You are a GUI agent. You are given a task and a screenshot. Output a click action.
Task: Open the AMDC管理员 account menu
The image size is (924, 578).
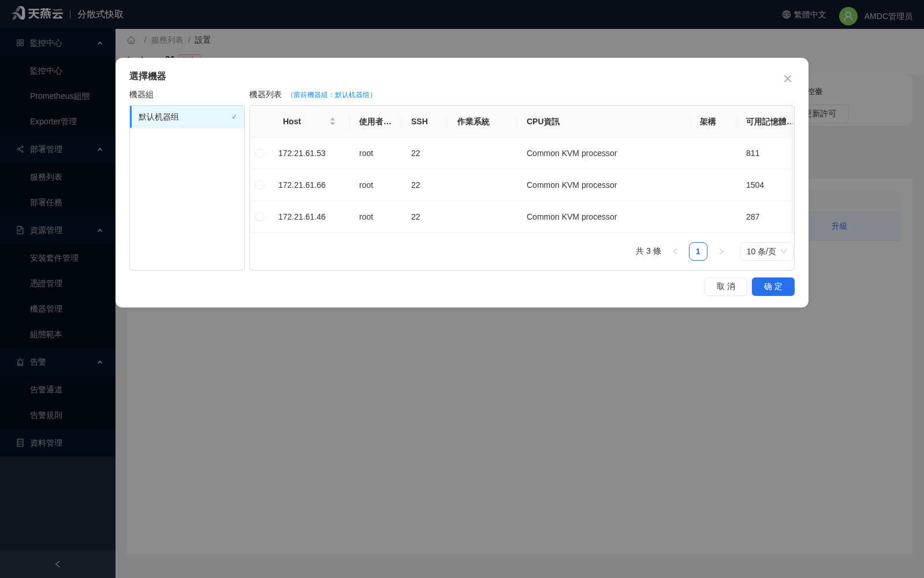(x=888, y=16)
